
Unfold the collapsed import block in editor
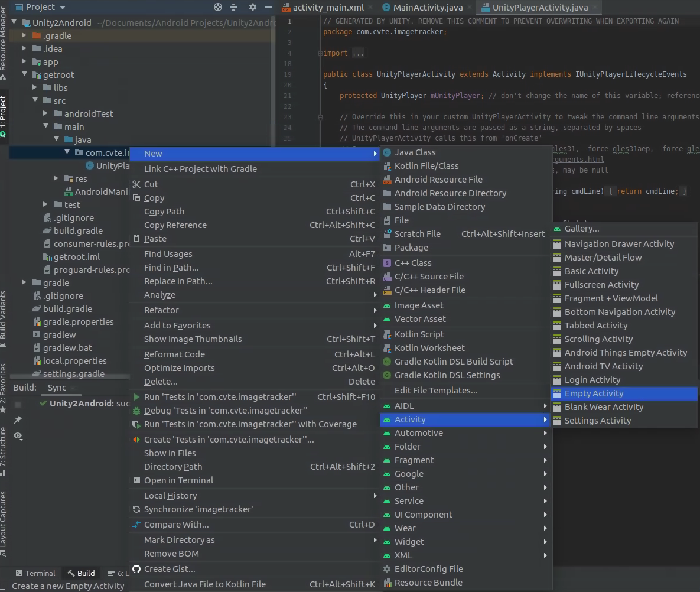coord(320,53)
